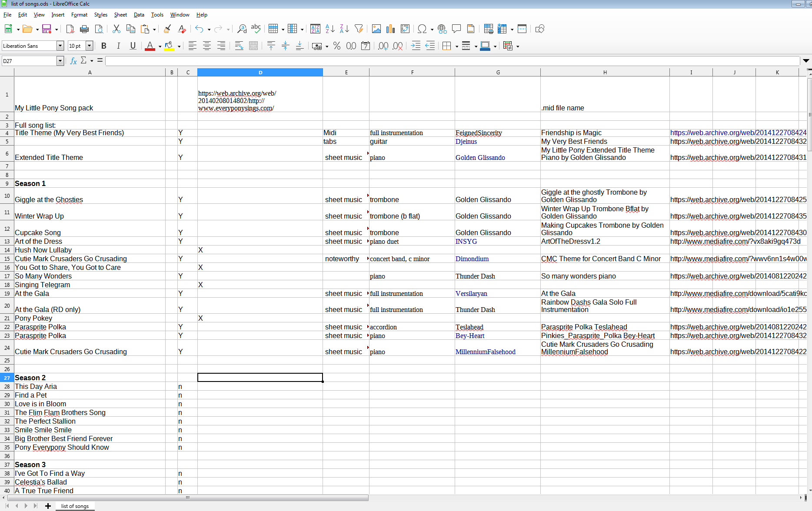The height and width of the screenshot is (511, 812).
Task: Open the Djeinus link in row 5
Action: pyautogui.click(x=466, y=142)
